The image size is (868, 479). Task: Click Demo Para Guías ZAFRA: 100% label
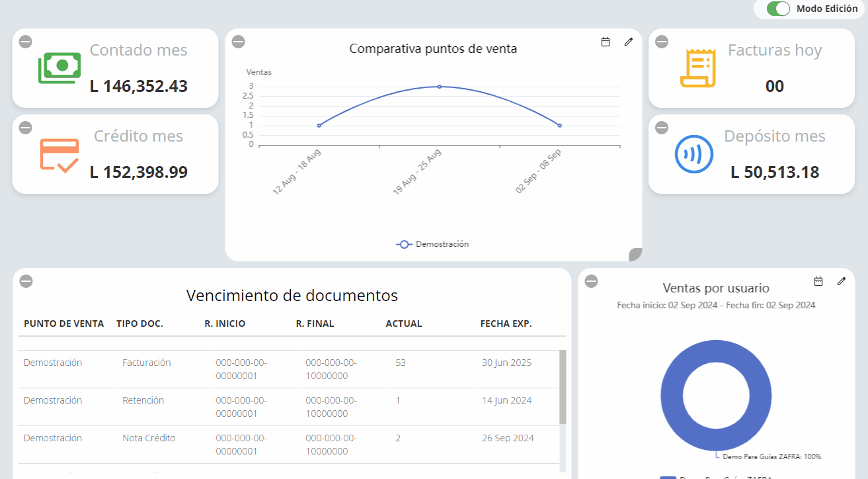point(772,457)
